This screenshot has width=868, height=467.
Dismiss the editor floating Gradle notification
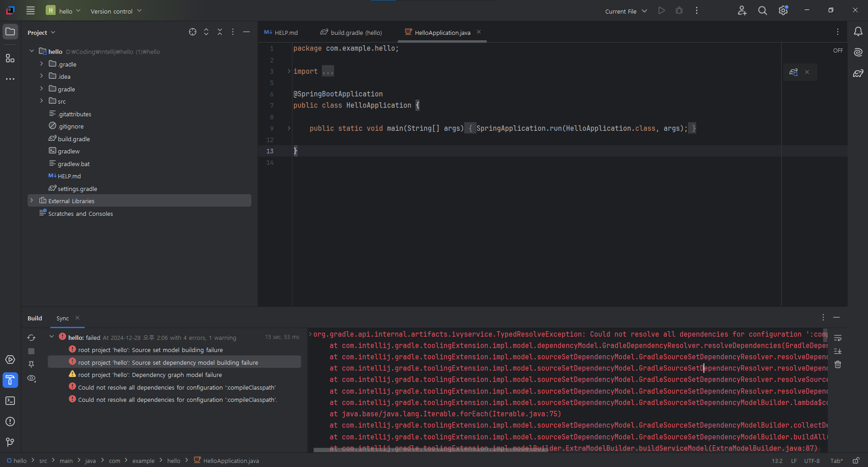807,72
